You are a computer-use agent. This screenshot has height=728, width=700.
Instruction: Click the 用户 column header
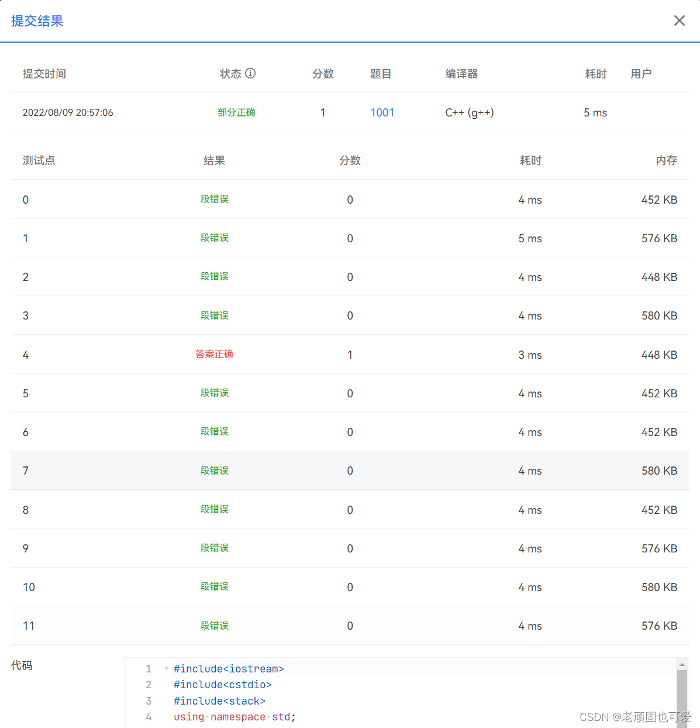pyautogui.click(x=640, y=73)
